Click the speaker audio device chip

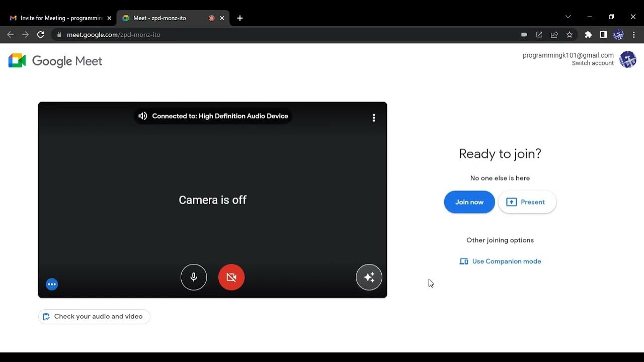tap(213, 116)
